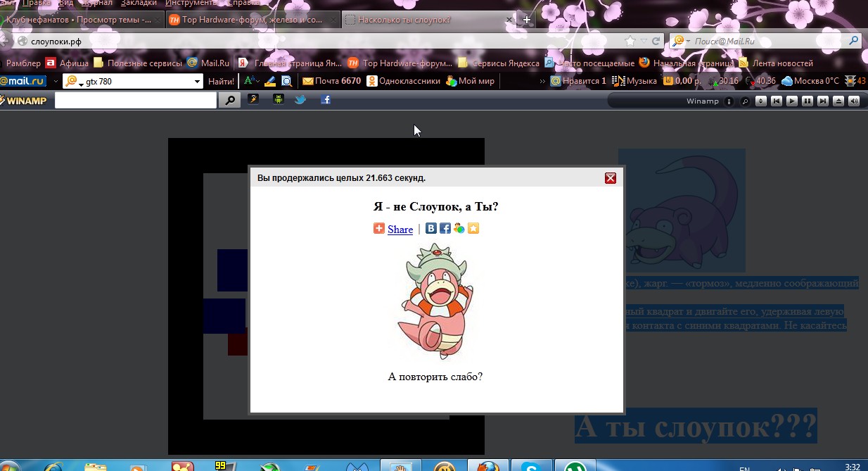Expand hidden Mail.ru toolbar items chevron
The image size is (868, 471).
(542, 82)
